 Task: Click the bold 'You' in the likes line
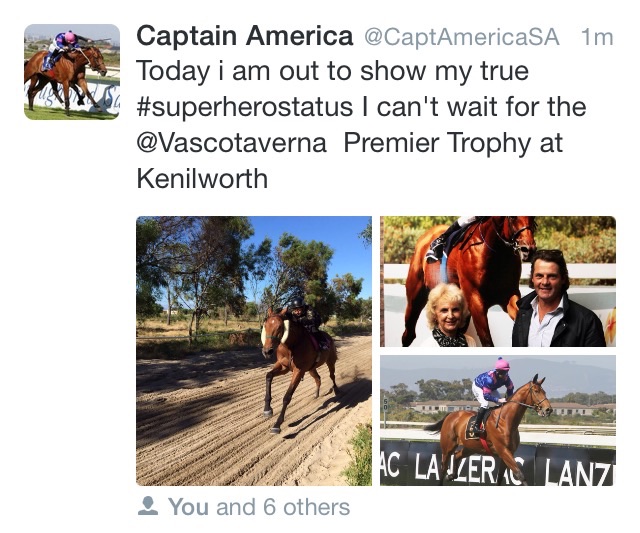coord(188,507)
